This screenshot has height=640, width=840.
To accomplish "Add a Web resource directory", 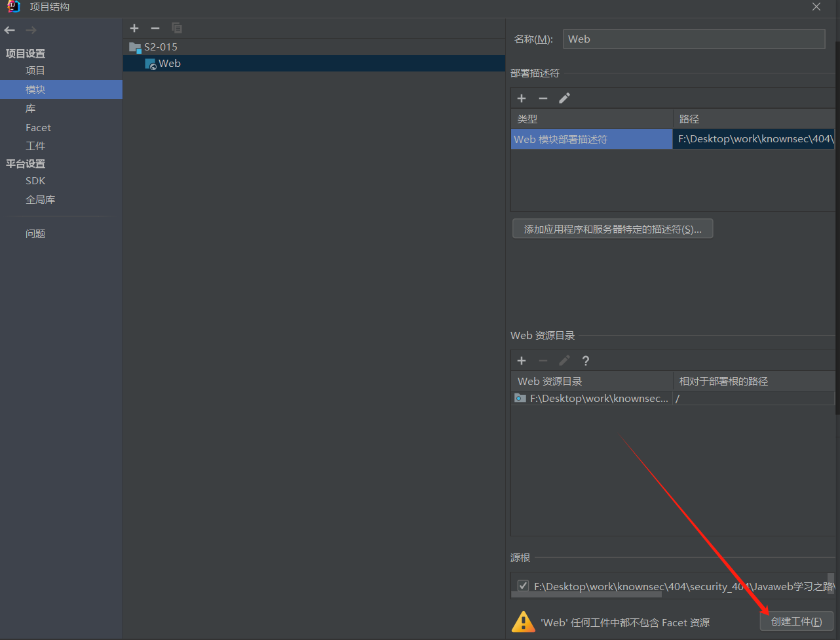I will tap(522, 361).
